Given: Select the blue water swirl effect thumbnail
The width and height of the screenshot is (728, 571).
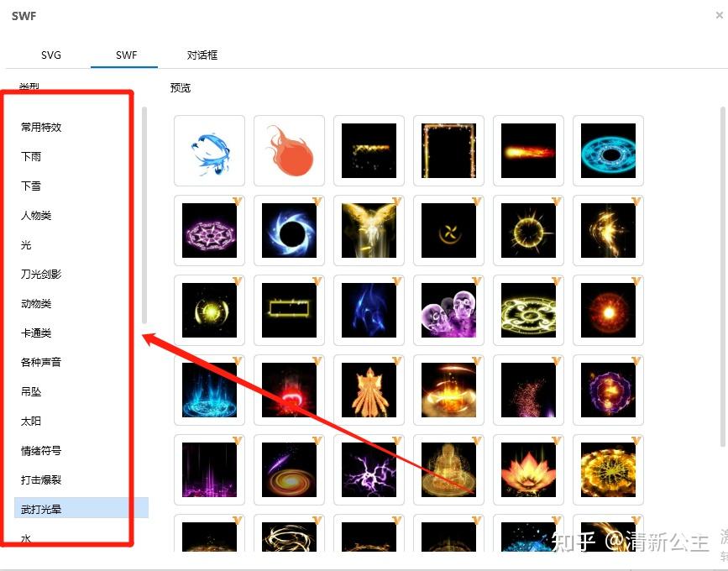Looking at the screenshot, I should (x=209, y=151).
